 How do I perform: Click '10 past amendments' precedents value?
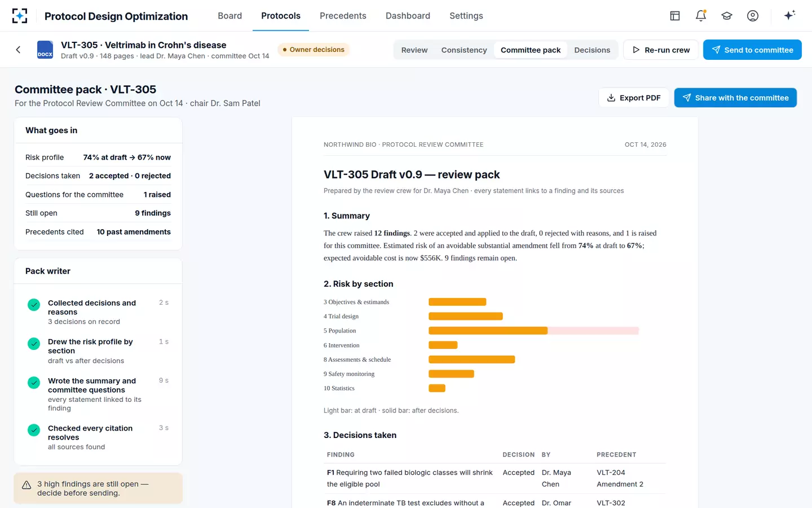[134, 232]
